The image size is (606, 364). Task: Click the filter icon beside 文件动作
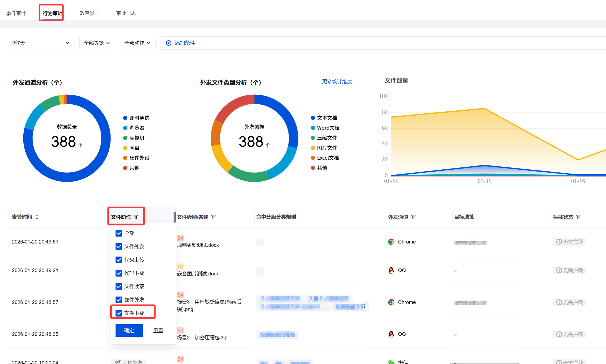pyautogui.click(x=136, y=217)
